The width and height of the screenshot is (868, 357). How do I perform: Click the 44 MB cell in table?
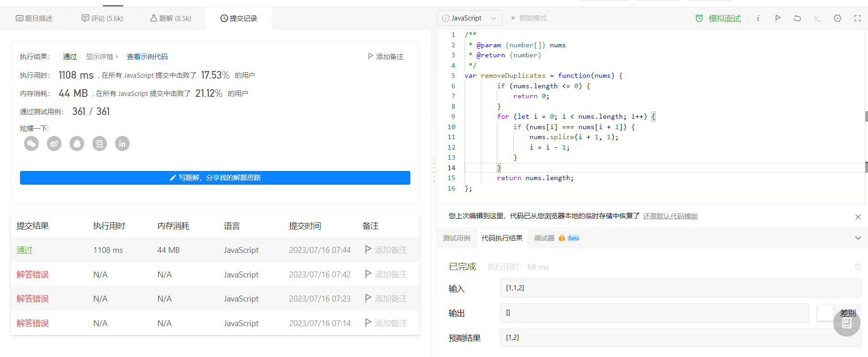[x=168, y=250]
